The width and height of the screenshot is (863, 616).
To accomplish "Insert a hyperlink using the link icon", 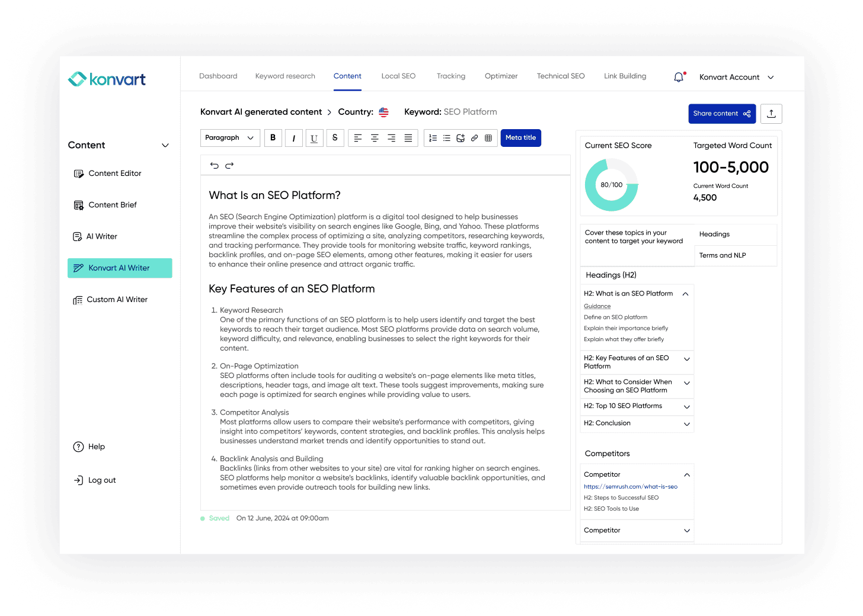I will click(474, 137).
